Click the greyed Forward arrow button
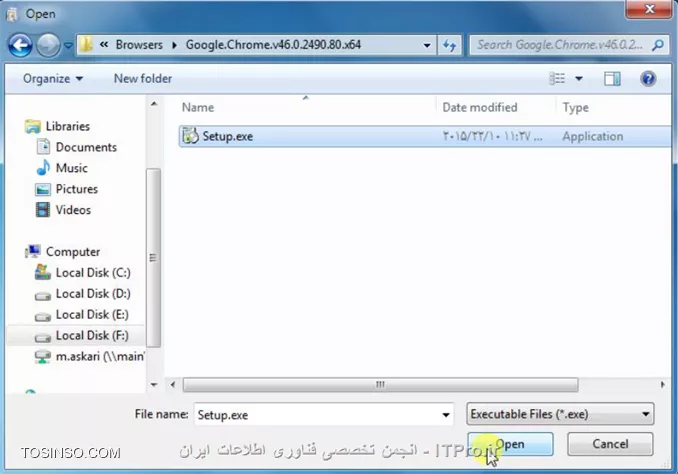678x474 pixels. coord(48,45)
